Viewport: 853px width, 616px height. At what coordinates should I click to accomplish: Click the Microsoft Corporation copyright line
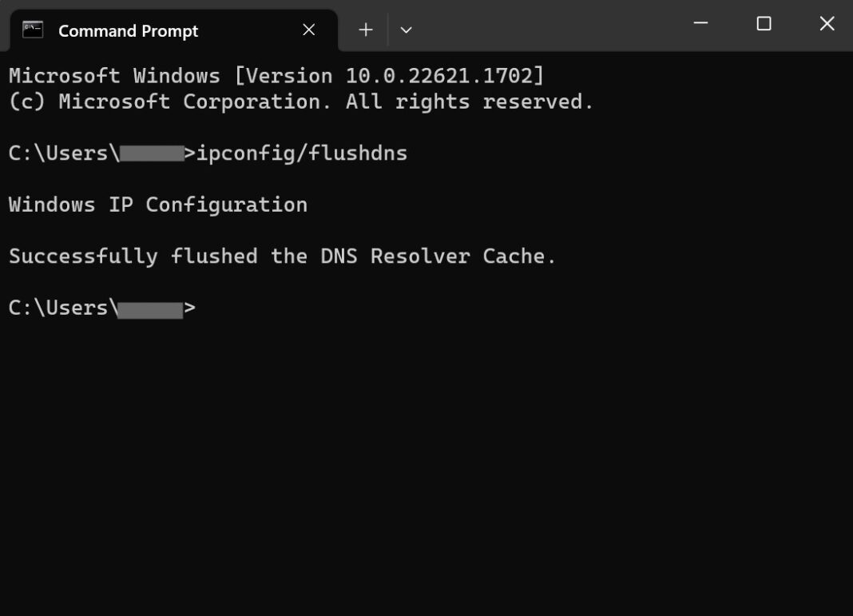click(300, 101)
